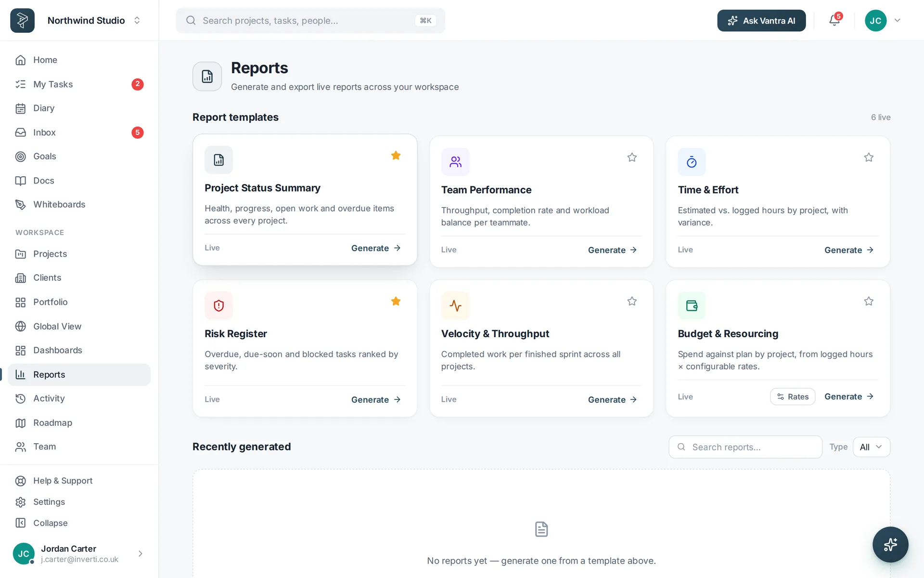Image resolution: width=924 pixels, height=578 pixels.
Task: Open Projects in the sidebar
Action: click(79, 254)
